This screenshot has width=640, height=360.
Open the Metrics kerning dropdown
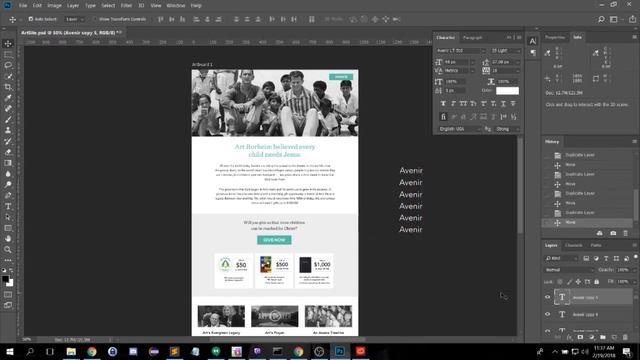click(x=473, y=71)
